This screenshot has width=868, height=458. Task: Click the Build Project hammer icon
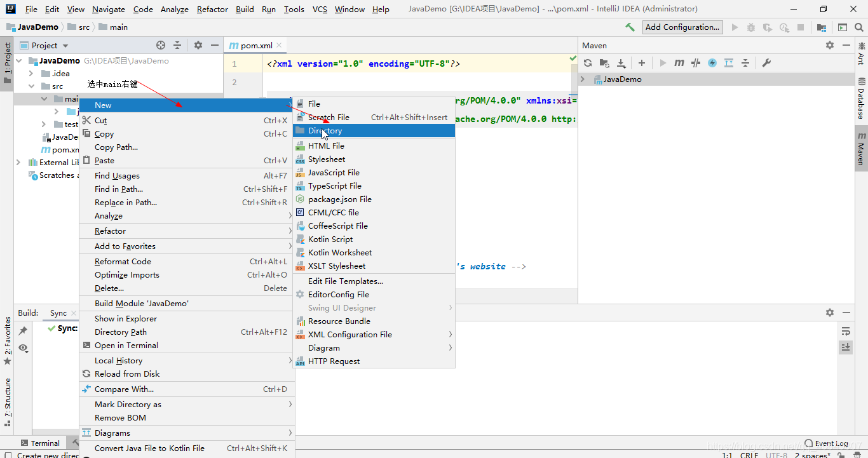(630, 27)
